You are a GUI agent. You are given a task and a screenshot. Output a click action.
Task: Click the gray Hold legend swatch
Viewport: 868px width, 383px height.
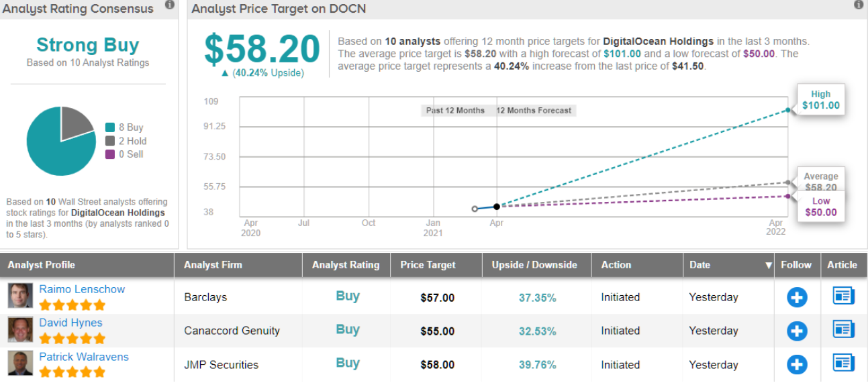110,141
